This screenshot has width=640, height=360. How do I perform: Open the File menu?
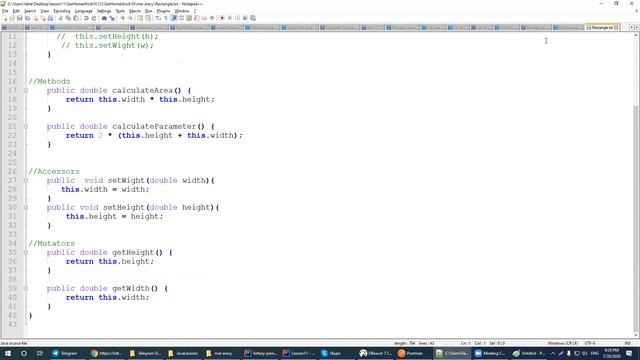tap(5, 11)
